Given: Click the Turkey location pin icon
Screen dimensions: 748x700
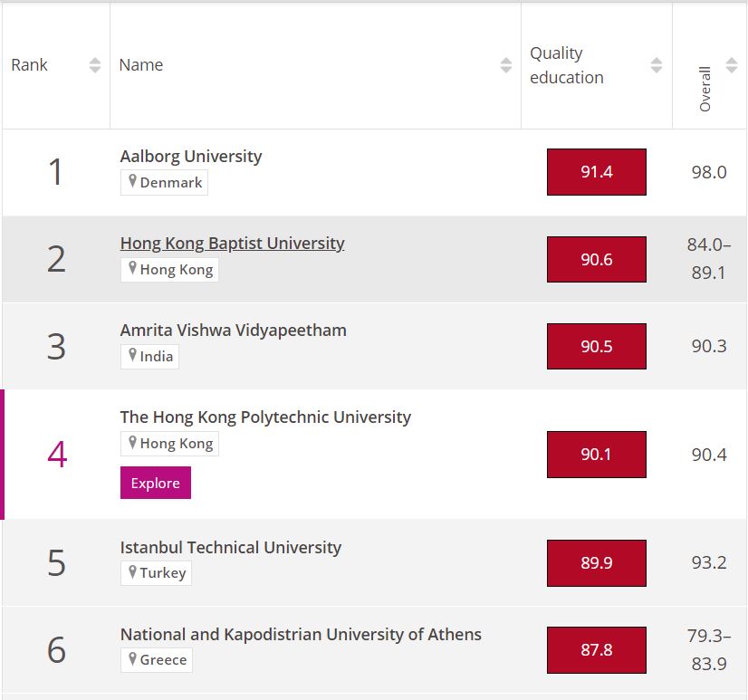Looking at the screenshot, I should [x=132, y=573].
